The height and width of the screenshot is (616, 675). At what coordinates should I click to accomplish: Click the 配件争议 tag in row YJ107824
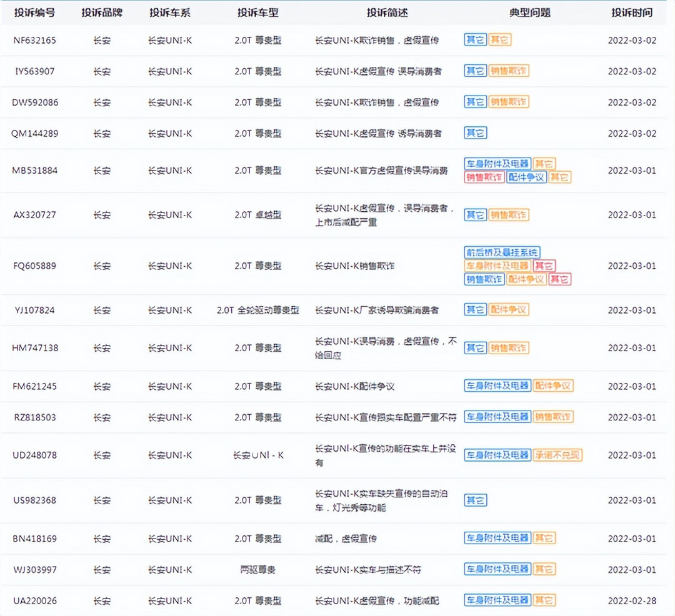(508, 309)
